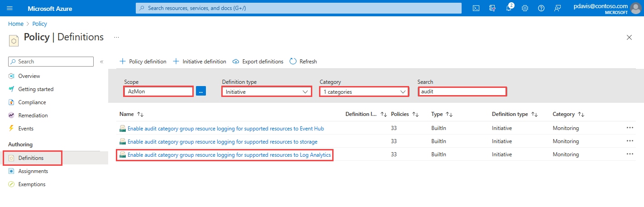Click the initiative icon on the Event Hub row

coord(122,128)
